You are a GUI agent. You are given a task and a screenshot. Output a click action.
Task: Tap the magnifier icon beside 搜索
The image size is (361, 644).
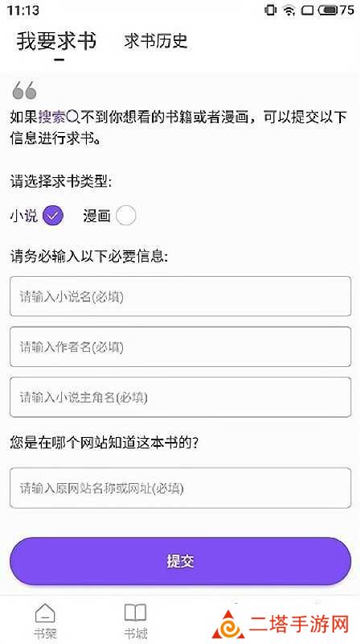click(72, 118)
